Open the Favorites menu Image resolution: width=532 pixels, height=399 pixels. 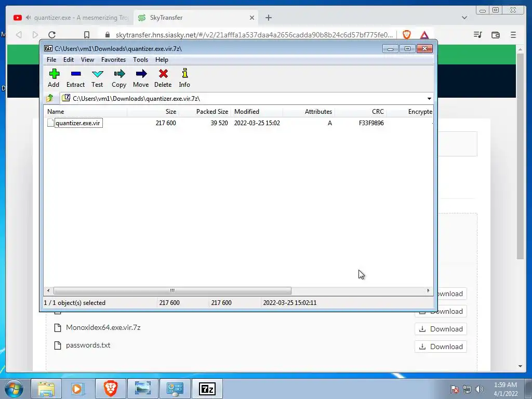[113, 60]
